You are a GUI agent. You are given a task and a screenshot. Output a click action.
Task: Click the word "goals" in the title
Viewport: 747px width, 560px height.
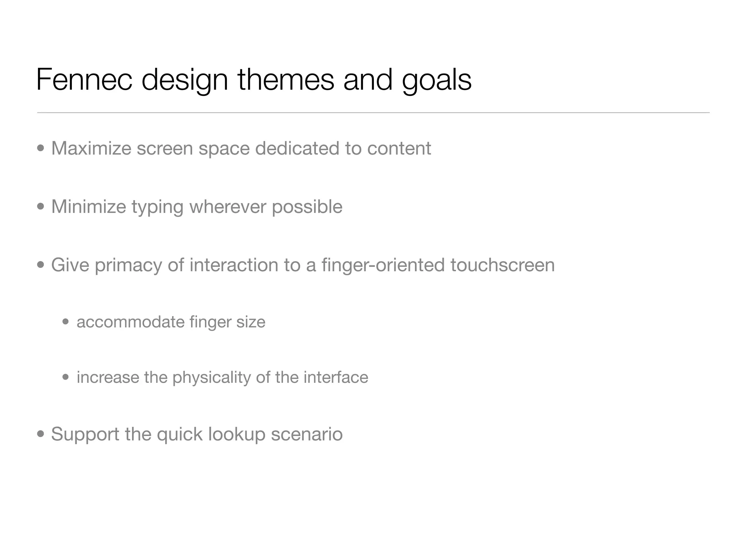pos(437,81)
